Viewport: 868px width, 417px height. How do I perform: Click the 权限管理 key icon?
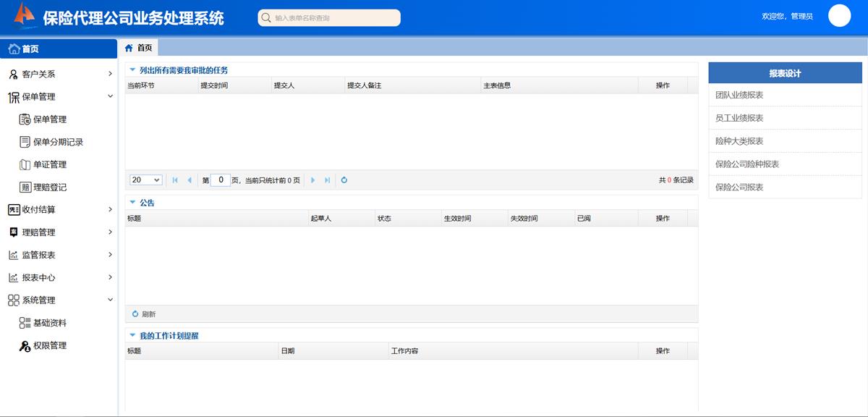(25, 345)
